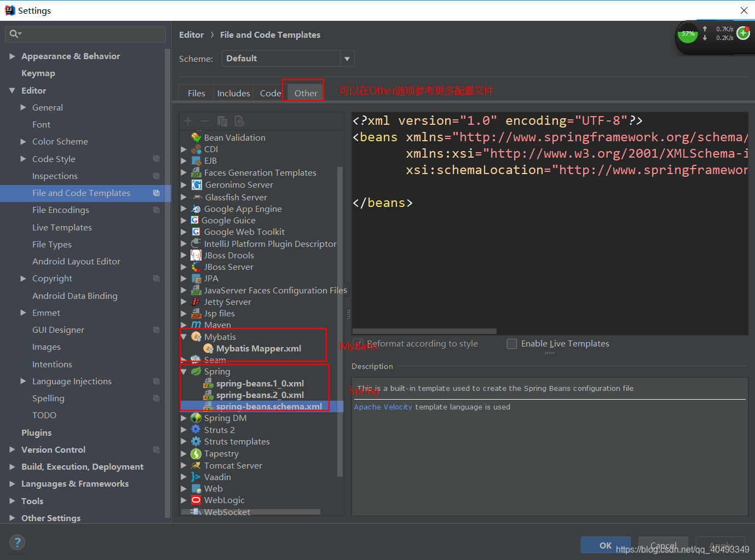
Task: Click the green Spring leaf icon
Action: [x=196, y=371]
